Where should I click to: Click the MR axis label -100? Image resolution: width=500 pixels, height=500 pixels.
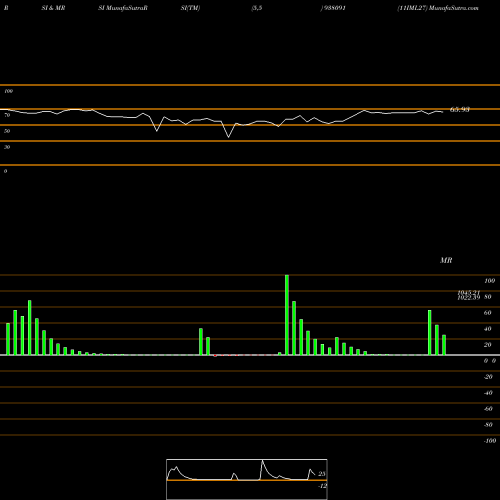tap(490, 441)
